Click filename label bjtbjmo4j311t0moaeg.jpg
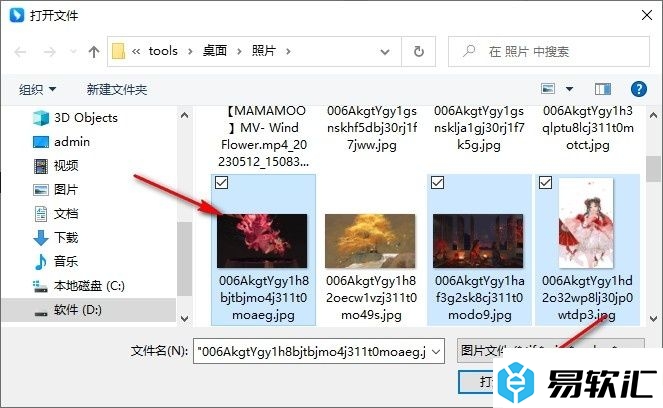Image resolution: width=663 pixels, height=408 pixels. 263,298
